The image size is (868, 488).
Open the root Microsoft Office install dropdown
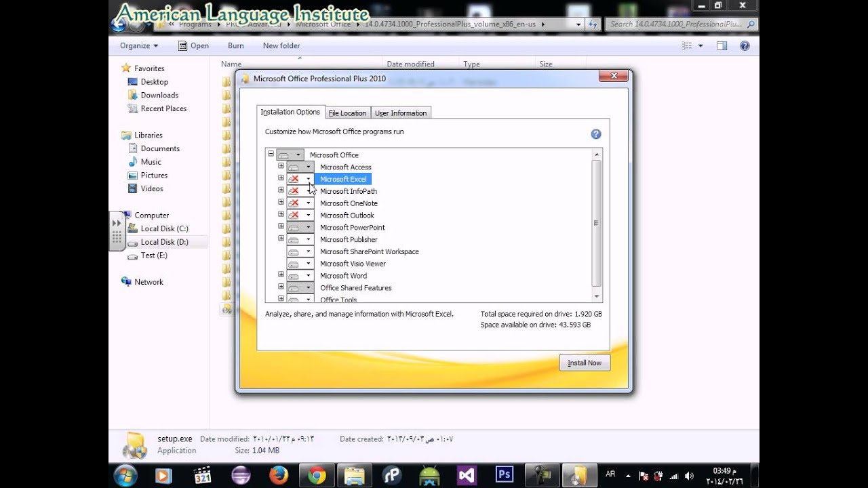[x=290, y=155]
